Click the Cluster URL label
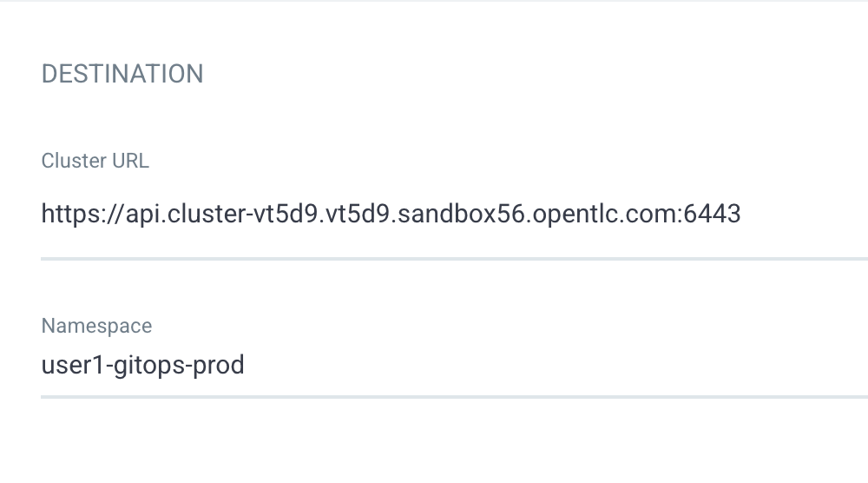The height and width of the screenshot is (483, 868). point(95,161)
